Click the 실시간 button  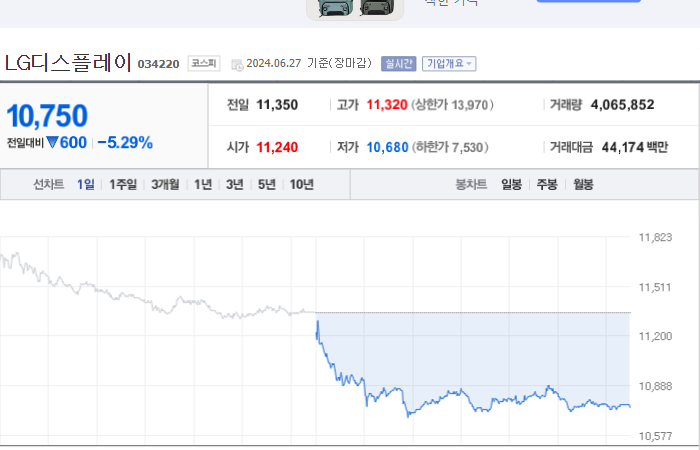coord(398,64)
